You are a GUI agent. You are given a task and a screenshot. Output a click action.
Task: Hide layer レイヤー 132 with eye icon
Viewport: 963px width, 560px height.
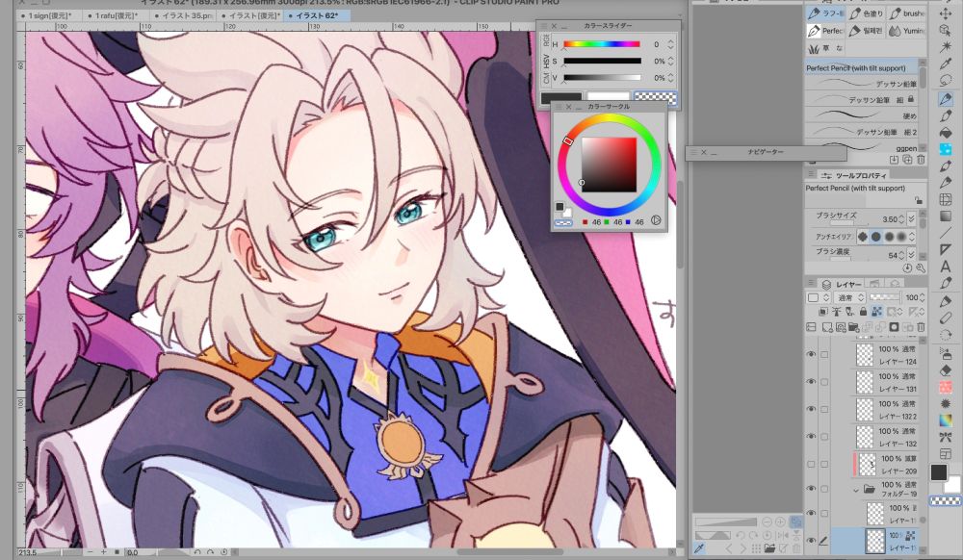tap(811, 436)
